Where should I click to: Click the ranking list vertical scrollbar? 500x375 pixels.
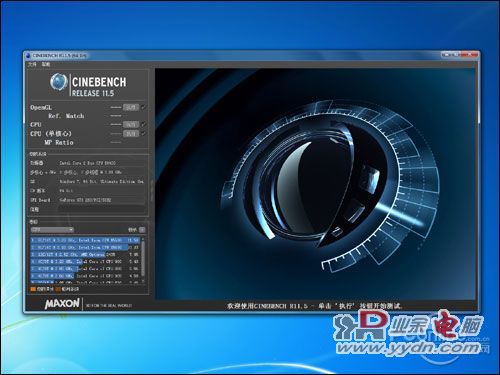point(143,260)
